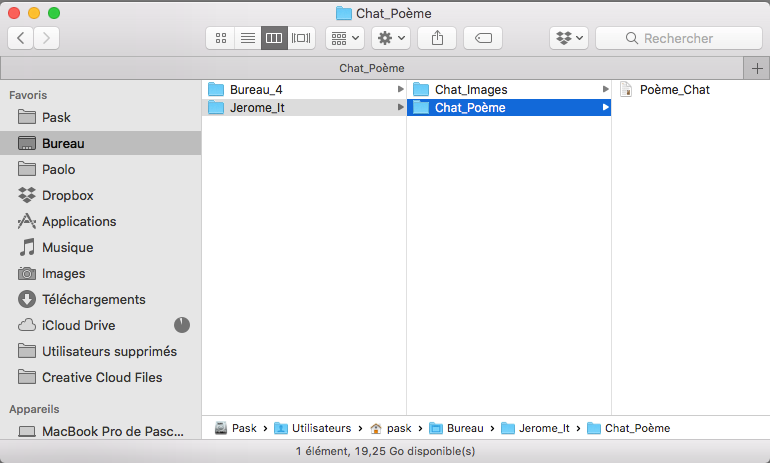Open Applications in the sidebar
770x463 pixels.
tap(101, 221)
